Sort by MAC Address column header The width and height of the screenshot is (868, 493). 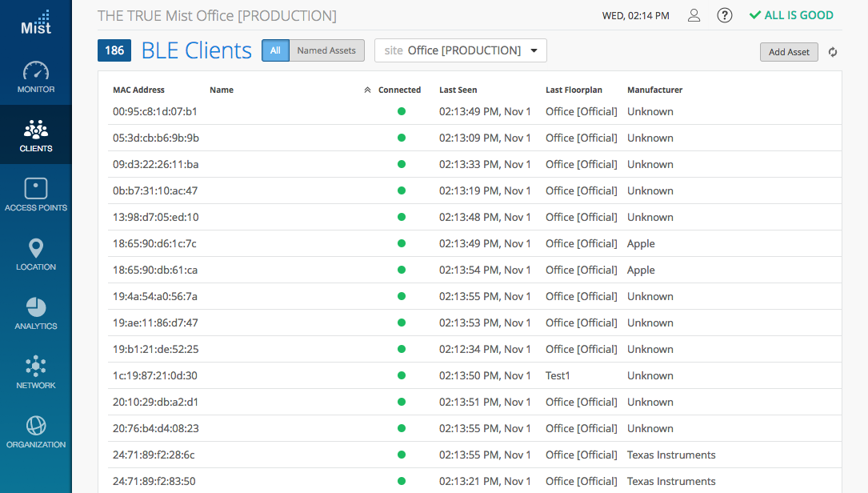138,90
